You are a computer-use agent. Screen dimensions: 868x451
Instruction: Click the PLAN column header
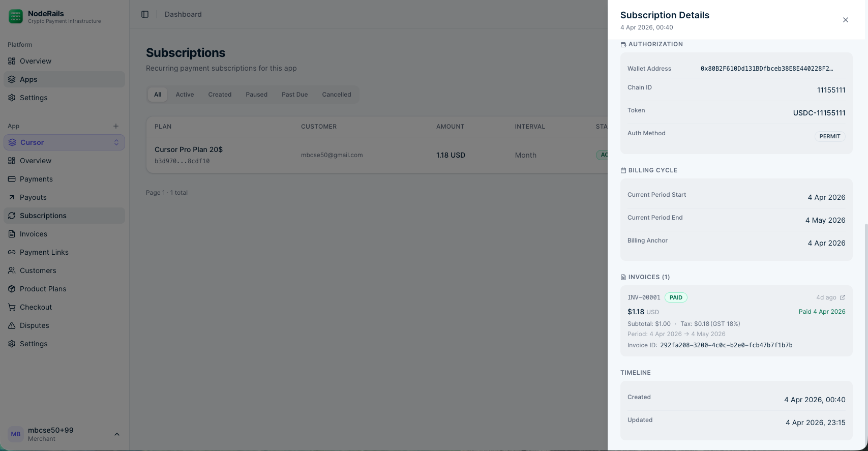click(163, 127)
